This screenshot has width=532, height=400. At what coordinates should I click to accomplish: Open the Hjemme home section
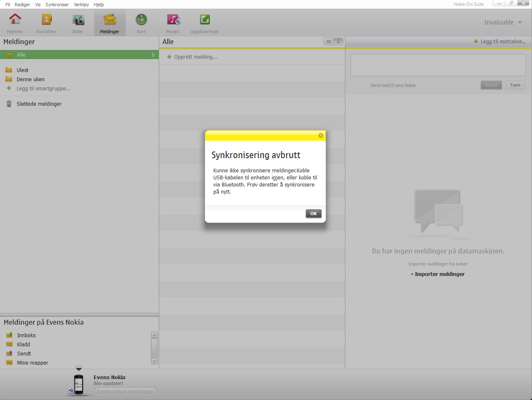click(x=15, y=23)
